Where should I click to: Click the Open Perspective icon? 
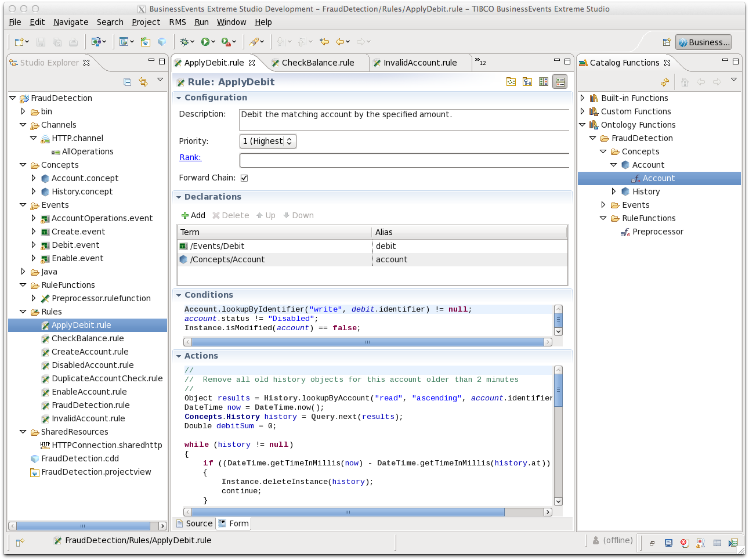(x=667, y=42)
